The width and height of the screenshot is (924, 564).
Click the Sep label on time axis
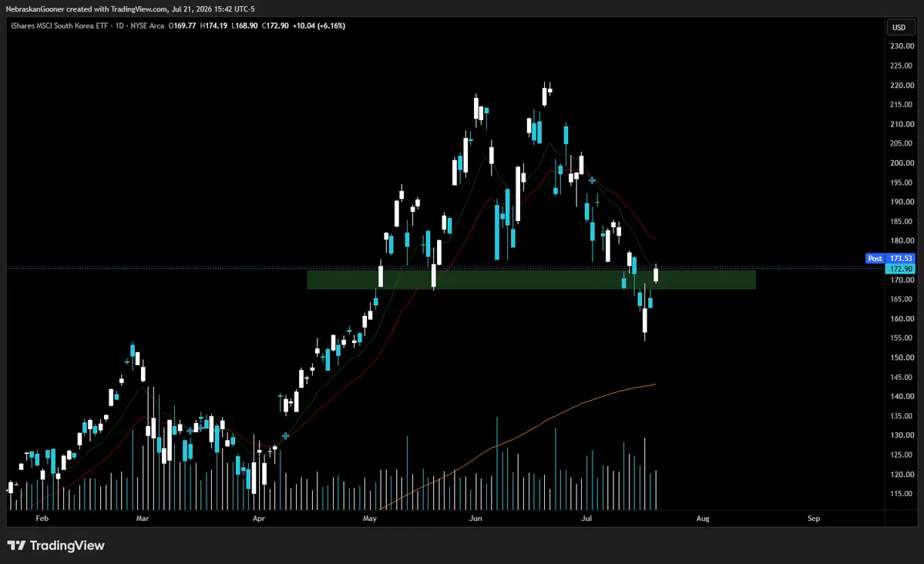tap(814, 519)
